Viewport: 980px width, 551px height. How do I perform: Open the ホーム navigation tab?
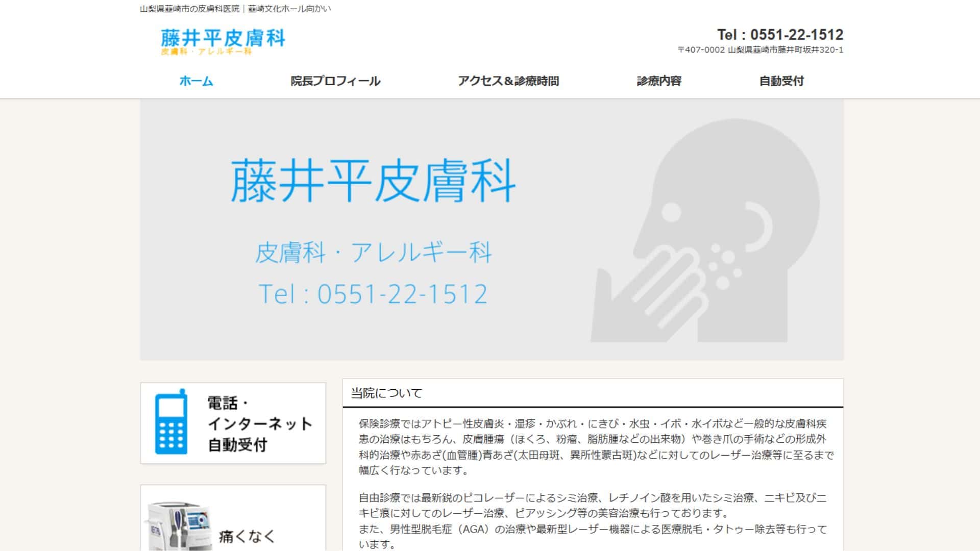(x=195, y=81)
